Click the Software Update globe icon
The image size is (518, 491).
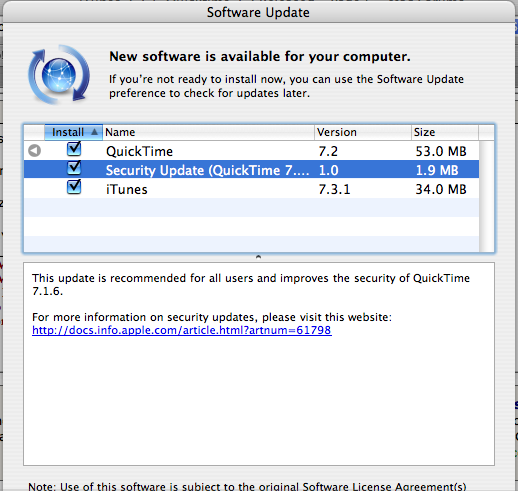coord(59,75)
